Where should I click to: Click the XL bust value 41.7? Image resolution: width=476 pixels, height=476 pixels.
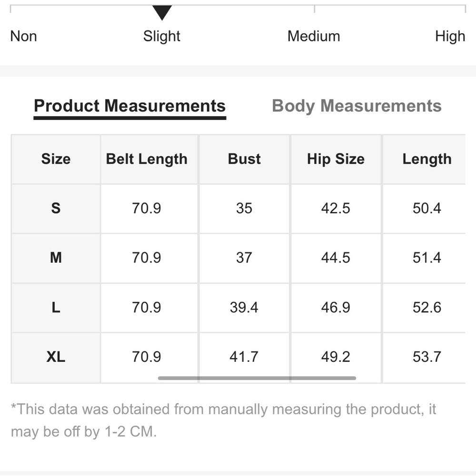244,357
